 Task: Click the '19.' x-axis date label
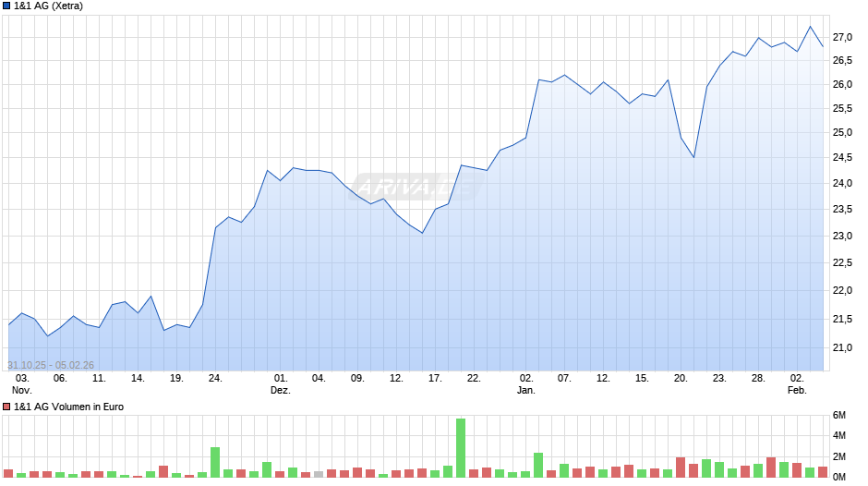click(176, 379)
